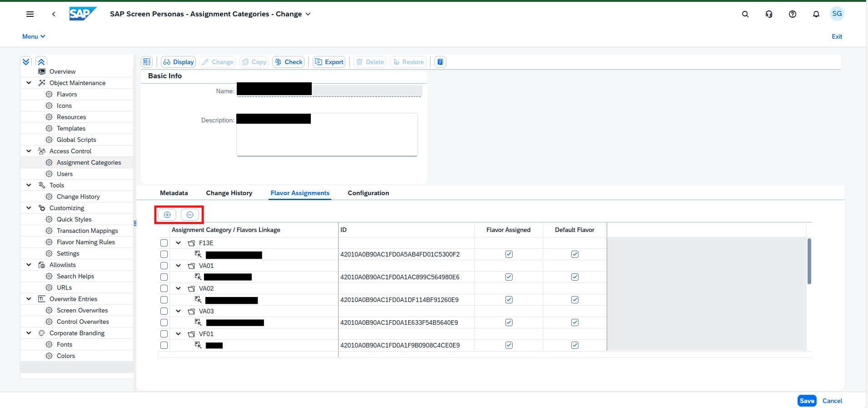868x408 pixels.
Task: Check the VA02 row selection box
Action: click(x=164, y=288)
